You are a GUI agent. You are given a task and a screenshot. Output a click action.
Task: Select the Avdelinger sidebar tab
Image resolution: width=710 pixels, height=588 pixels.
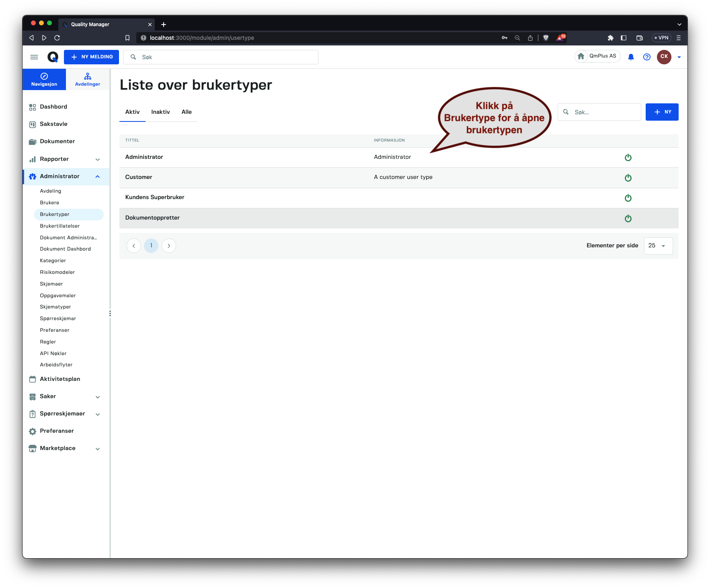point(88,79)
